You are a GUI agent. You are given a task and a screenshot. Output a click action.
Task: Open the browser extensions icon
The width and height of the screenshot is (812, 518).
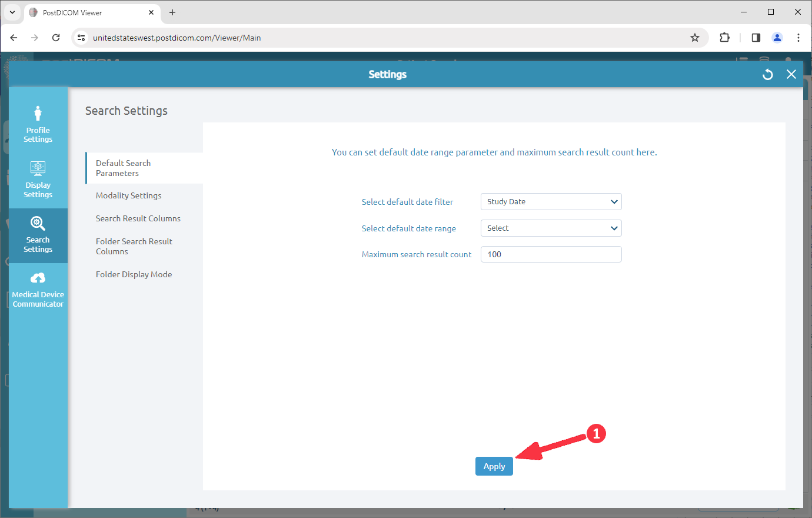pos(724,37)
